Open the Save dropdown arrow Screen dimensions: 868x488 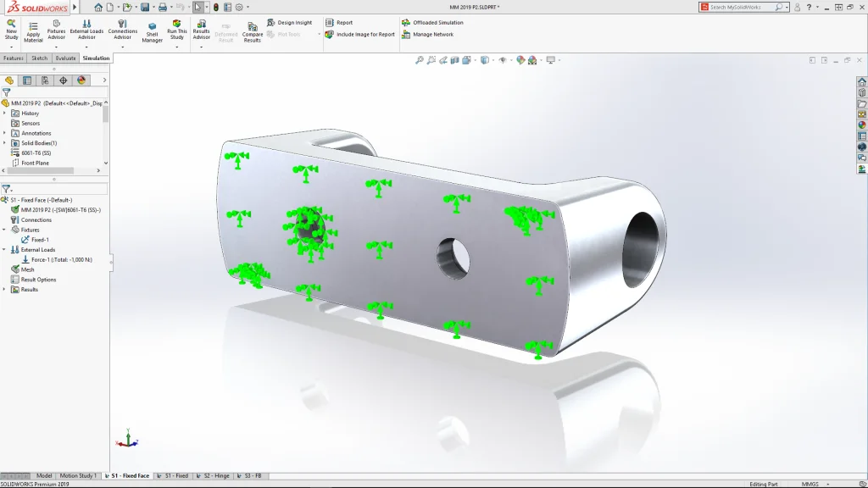153,7
